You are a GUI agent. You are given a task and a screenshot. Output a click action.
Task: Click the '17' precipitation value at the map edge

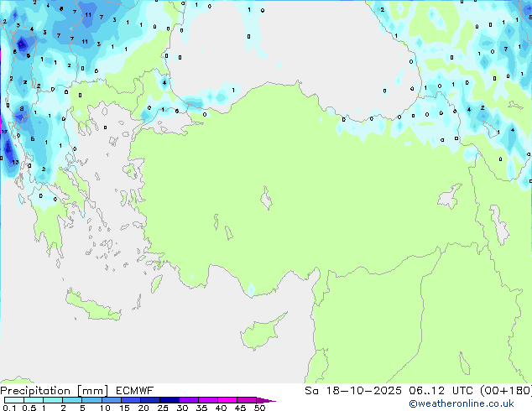click(x=4, y=132)
